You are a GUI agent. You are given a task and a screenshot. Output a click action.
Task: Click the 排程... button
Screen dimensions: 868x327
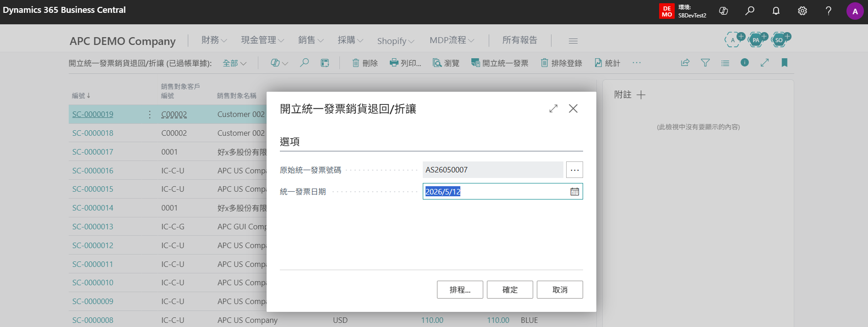pyautogui.click(x=460, y=290)
